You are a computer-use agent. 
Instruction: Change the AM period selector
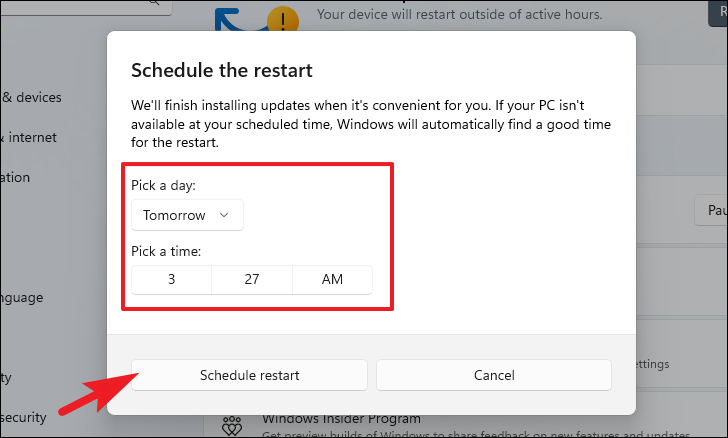pyautogui.click(x=332, y=280)
